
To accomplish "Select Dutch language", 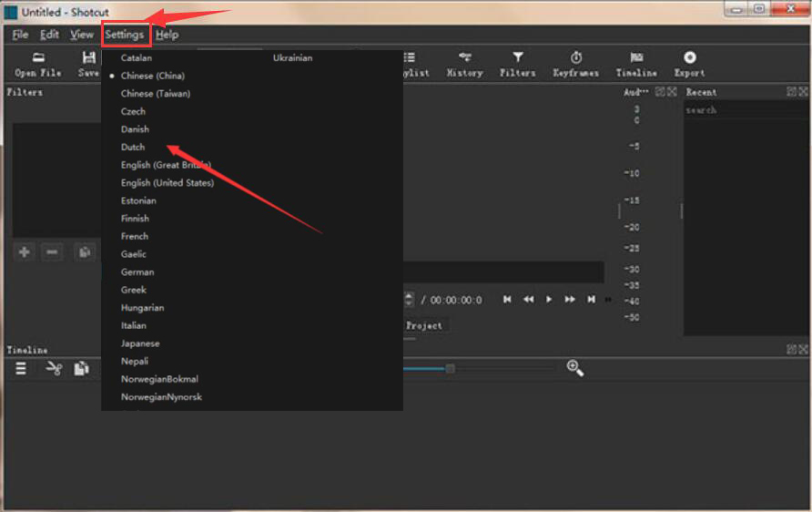I will pyautogui.click(x=133, y=148).
